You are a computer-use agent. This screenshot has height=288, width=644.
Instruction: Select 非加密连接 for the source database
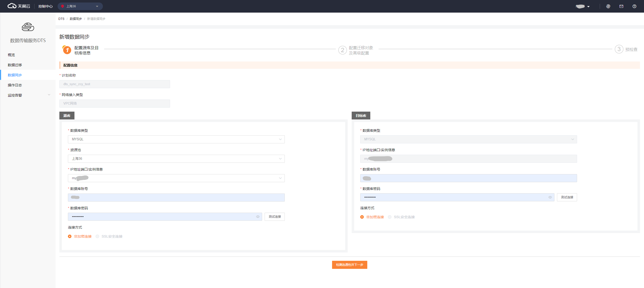pyautogui.click(x=70, y=236)
